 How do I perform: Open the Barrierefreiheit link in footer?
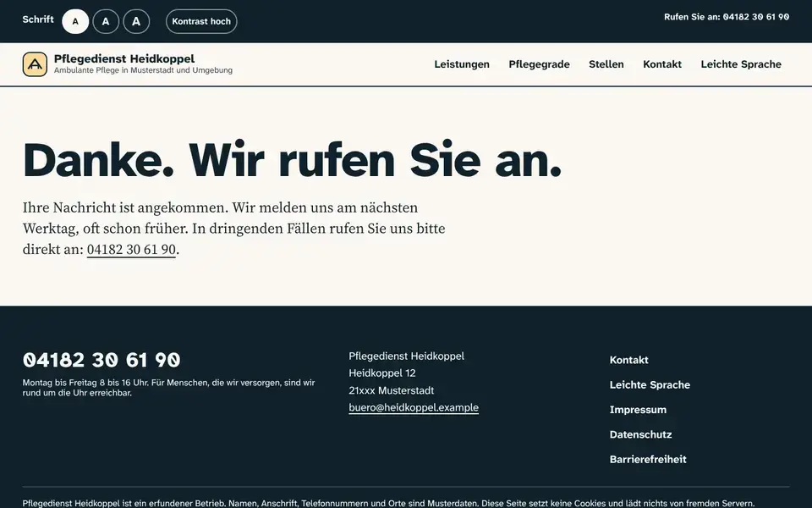(648, 459)
